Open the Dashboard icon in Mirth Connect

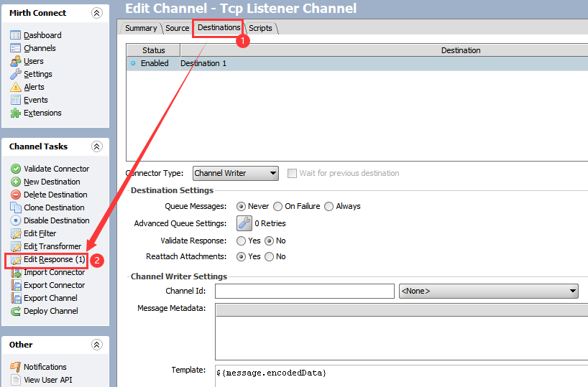click(x=15, y=35)
